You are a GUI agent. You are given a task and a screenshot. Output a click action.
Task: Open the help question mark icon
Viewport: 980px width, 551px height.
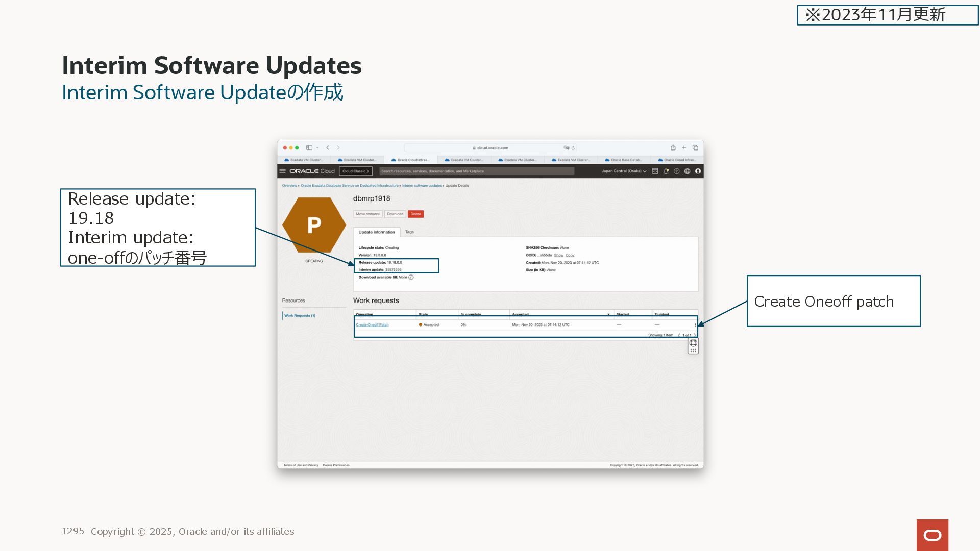(676, 171)
